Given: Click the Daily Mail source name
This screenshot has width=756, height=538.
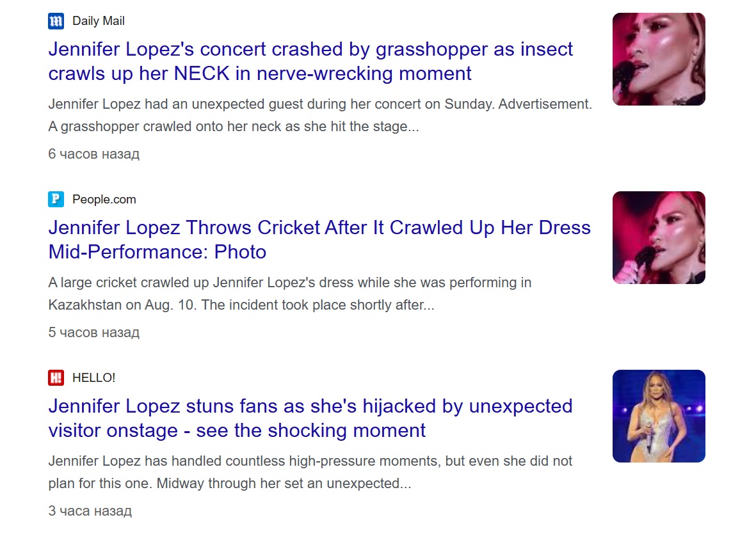Looking at the screenshot, I should pyautogui.click(x=99, y=21).
